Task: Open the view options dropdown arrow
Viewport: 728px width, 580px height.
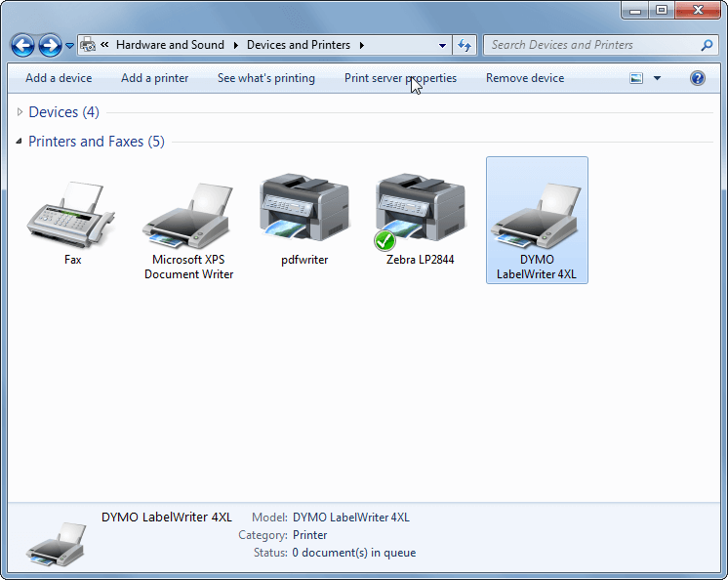Action: coord(657,78)
